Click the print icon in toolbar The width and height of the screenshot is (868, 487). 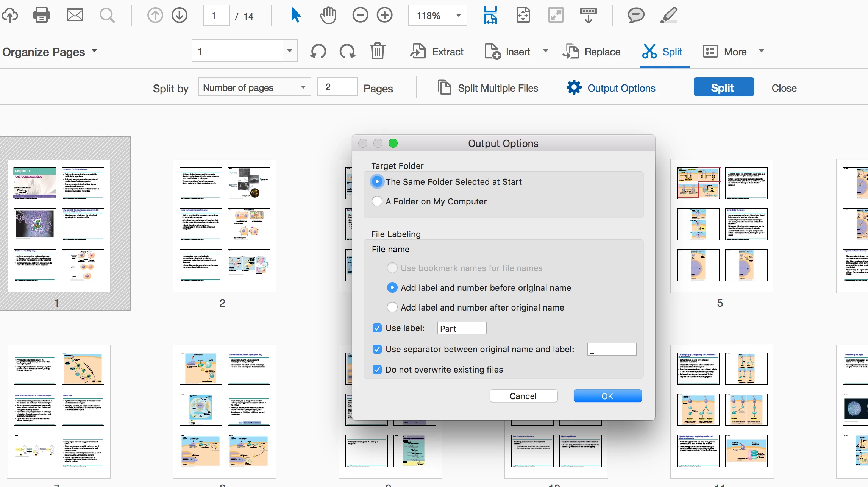click(41, 16)
